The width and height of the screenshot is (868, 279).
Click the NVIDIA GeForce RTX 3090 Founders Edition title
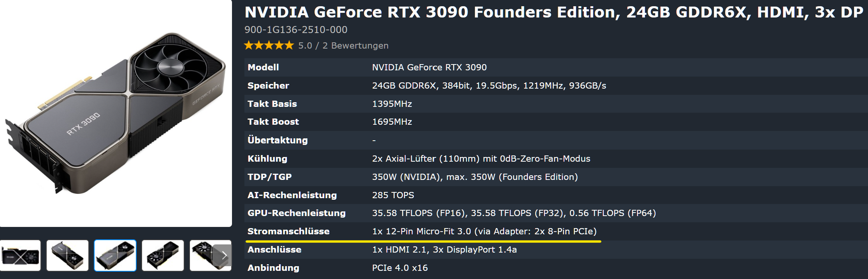tap(553, 12)
